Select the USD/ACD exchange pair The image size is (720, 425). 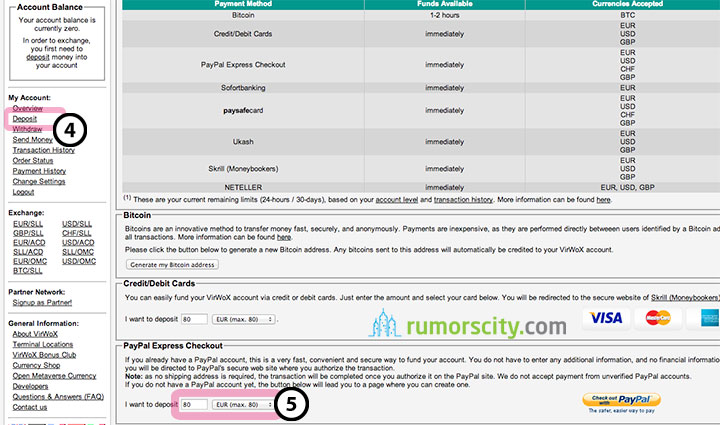[78, 243]
